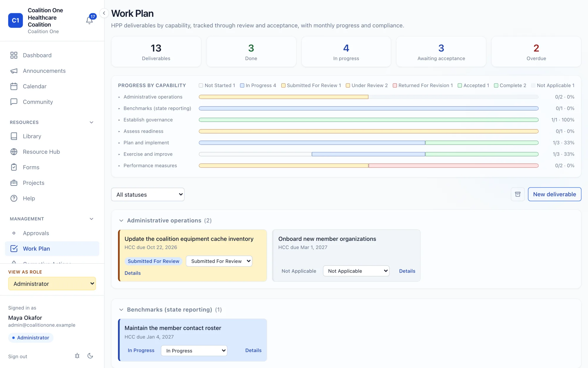Click the Forms clipboard icon
Viewport: 588px width, 368px height.
click(x=14, y=167)
